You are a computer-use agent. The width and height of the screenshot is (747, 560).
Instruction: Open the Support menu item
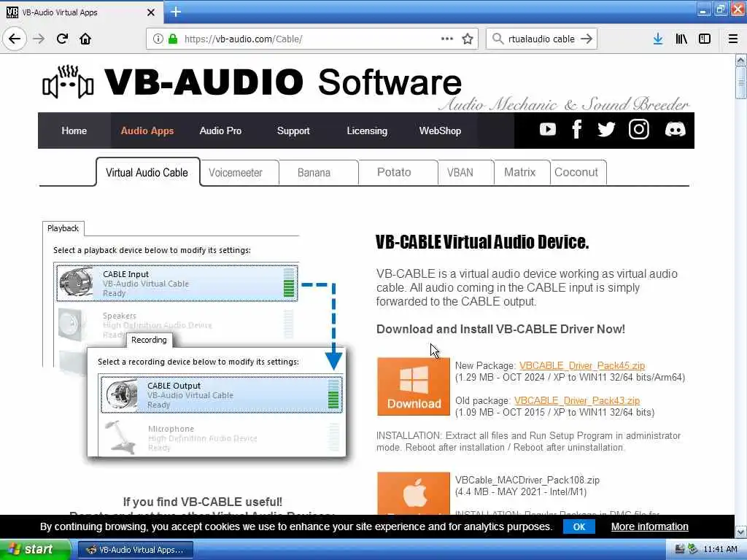293,131
